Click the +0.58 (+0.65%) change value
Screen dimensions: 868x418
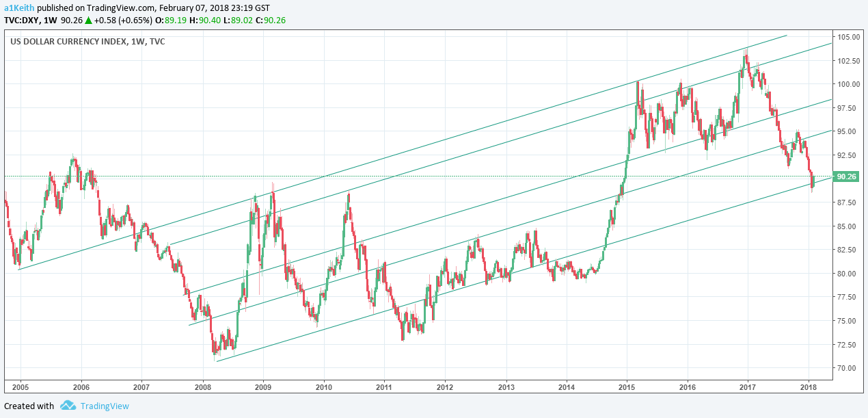coord(124,20)
